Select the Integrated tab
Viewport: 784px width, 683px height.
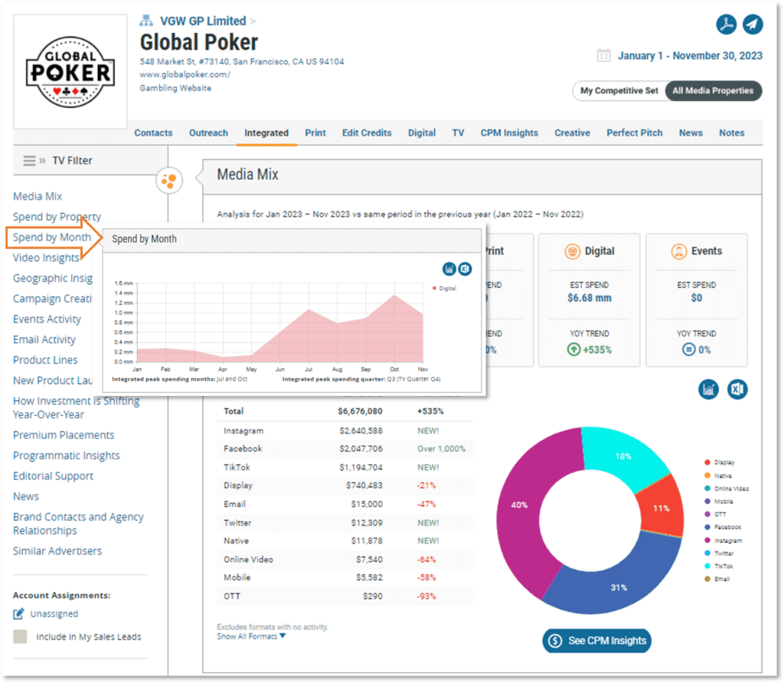click(266, 132)
